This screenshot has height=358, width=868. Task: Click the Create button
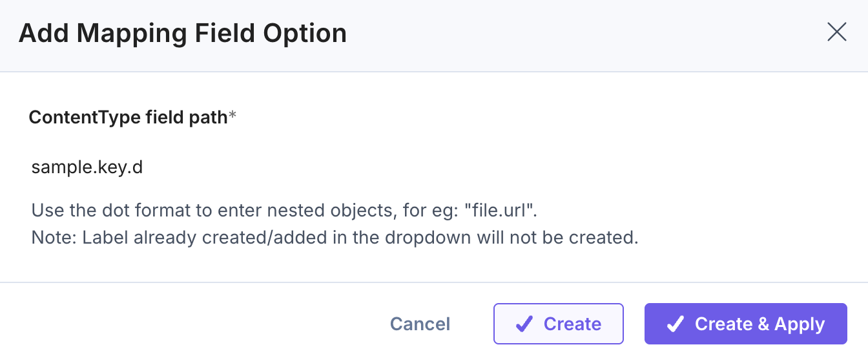558,324
